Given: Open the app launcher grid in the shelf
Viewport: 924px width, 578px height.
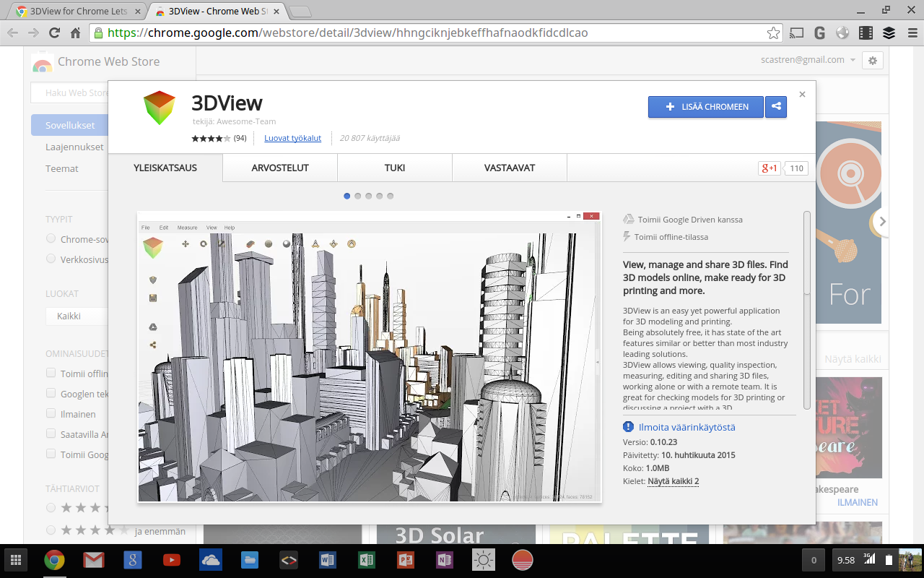Looking at the screenshot, I should coord(16,560).
